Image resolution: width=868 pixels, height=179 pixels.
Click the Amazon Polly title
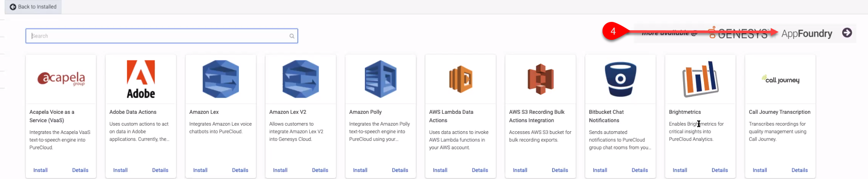(365, 112)
